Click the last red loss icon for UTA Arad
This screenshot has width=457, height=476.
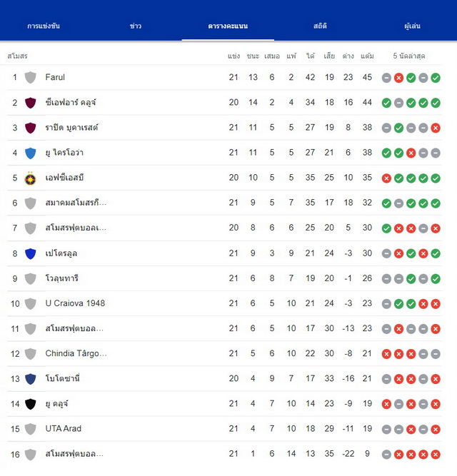(436, 429)
